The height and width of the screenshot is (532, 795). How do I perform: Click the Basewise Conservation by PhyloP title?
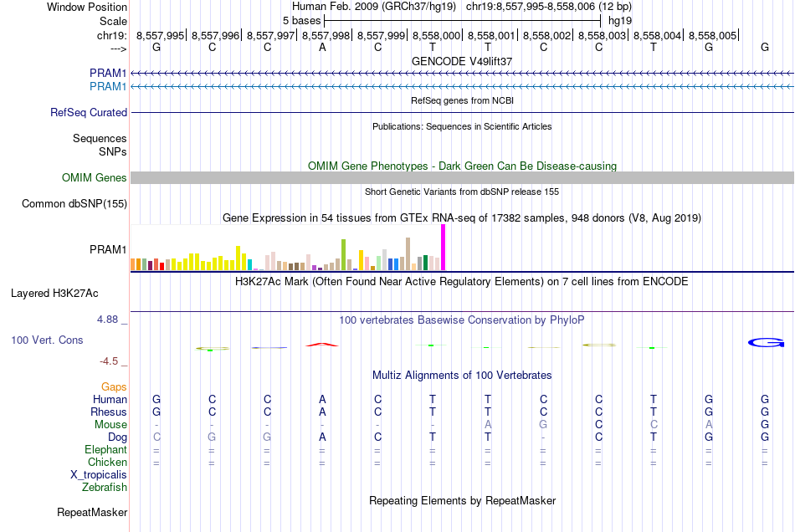462,320
